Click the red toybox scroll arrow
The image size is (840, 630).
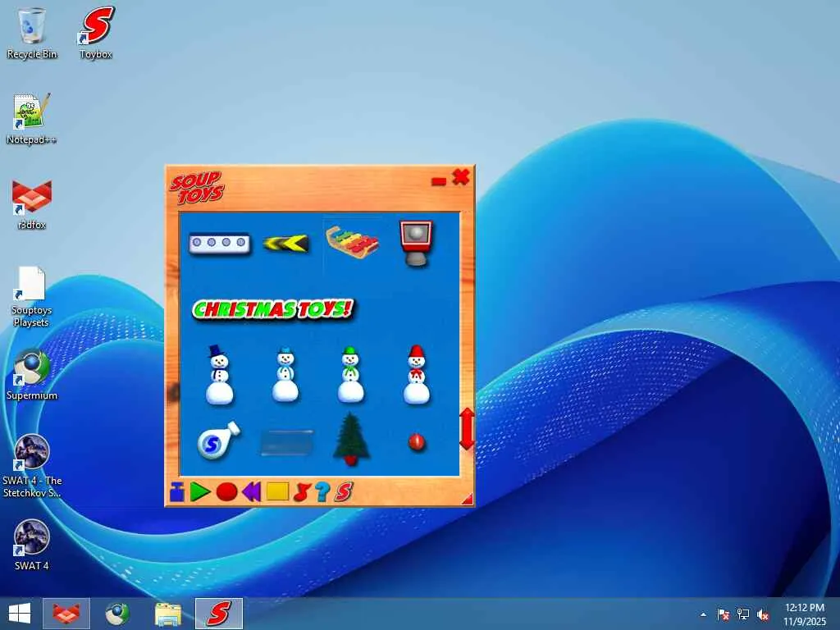point(467,429)
